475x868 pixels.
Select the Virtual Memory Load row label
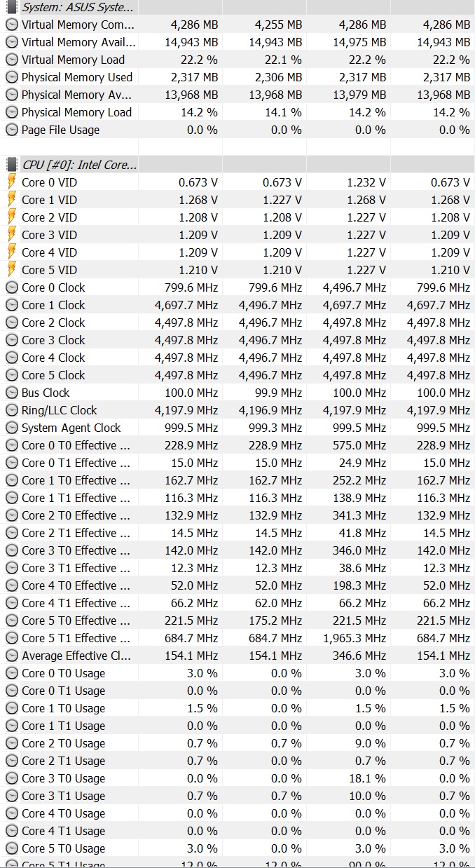tap(73, 60)
